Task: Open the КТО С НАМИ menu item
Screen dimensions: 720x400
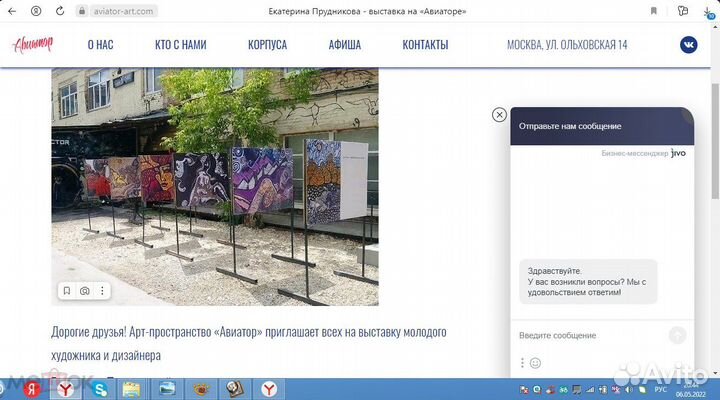Action: click(x=181, y=45)
